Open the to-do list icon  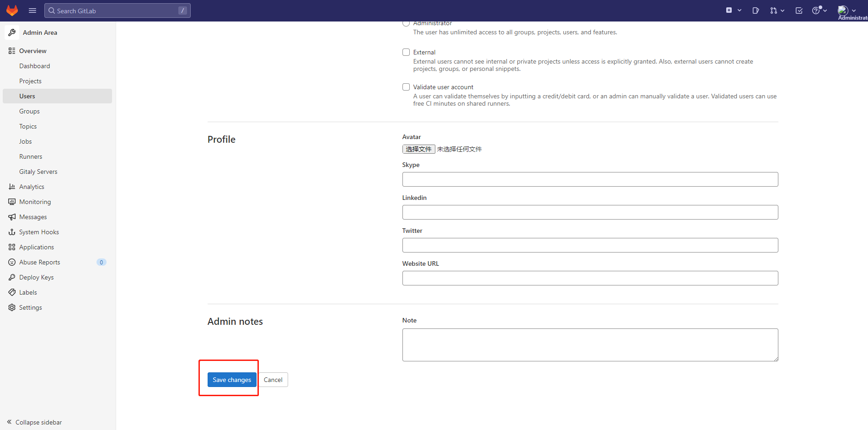[x=799, y=11]
